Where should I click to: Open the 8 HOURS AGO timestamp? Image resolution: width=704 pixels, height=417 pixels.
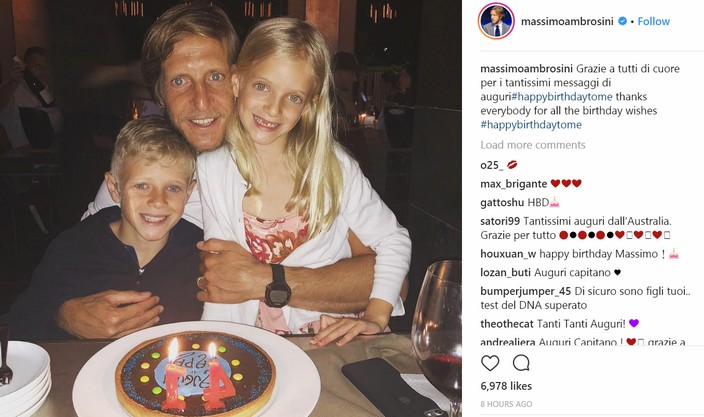coord(506,404)
